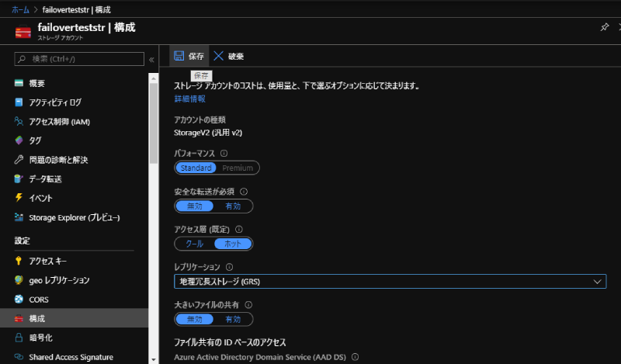Click the アクセス キー key icon

click(x=19, y=261)
